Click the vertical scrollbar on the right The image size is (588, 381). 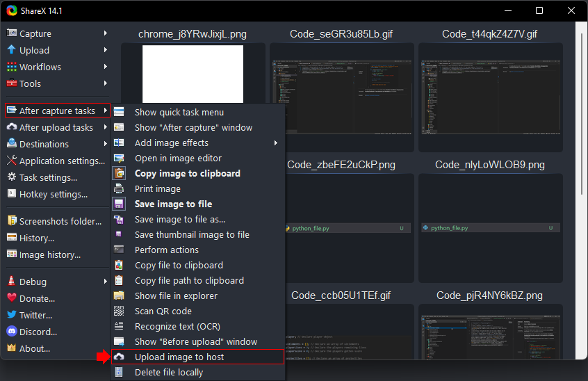coord(581,188)
